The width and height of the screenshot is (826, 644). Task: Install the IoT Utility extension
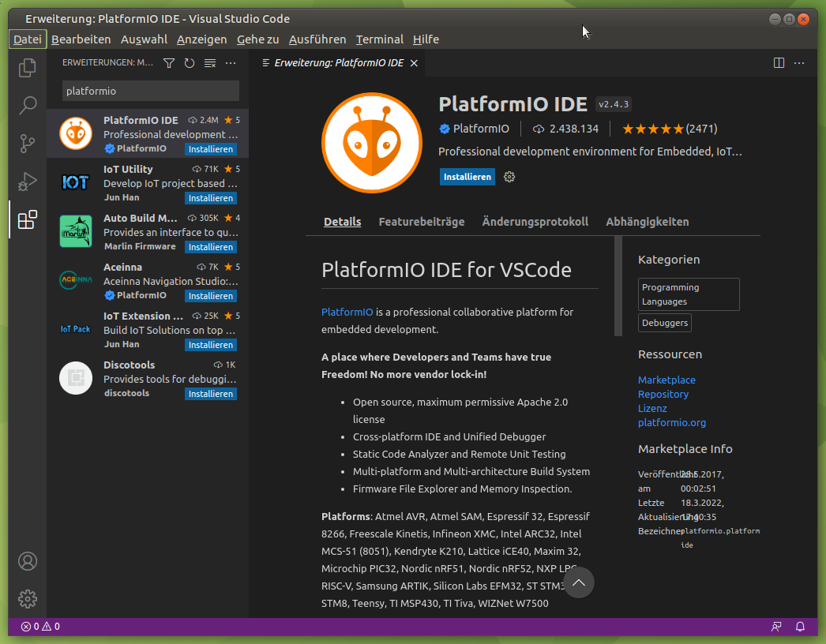(x=211, y=198)
